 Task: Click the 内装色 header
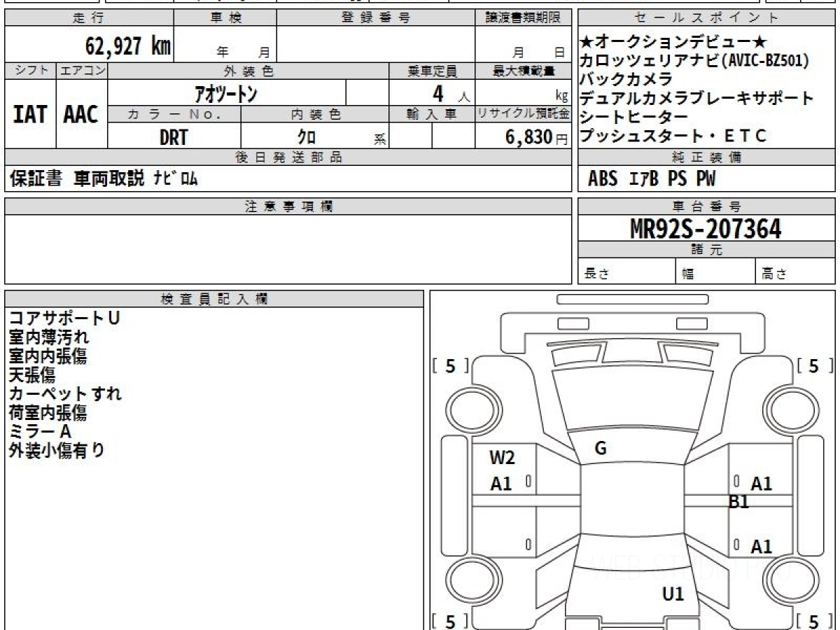[315, 114]
